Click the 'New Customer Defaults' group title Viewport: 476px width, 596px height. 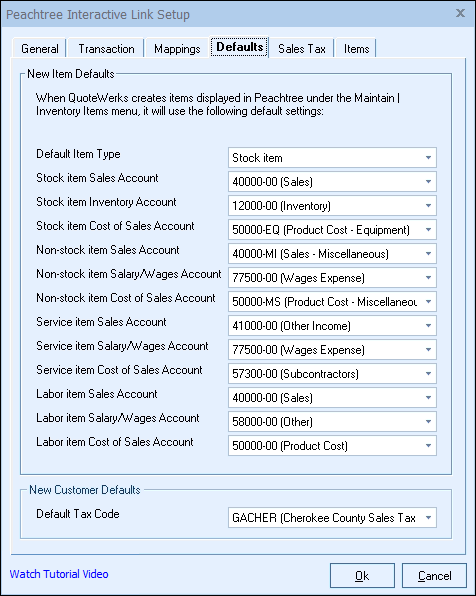[85, 490]
